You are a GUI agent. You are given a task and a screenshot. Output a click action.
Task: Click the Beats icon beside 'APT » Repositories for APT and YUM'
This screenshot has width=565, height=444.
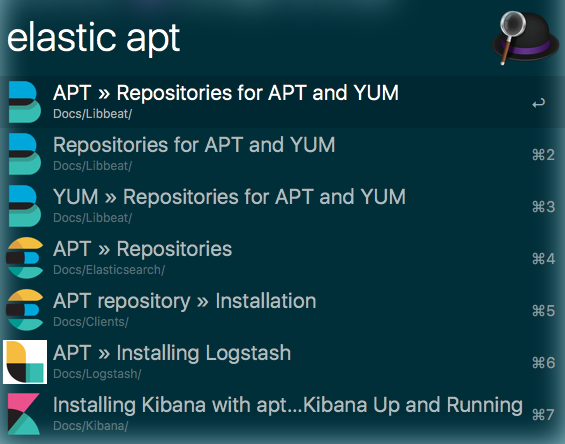(x=25, y=102)
